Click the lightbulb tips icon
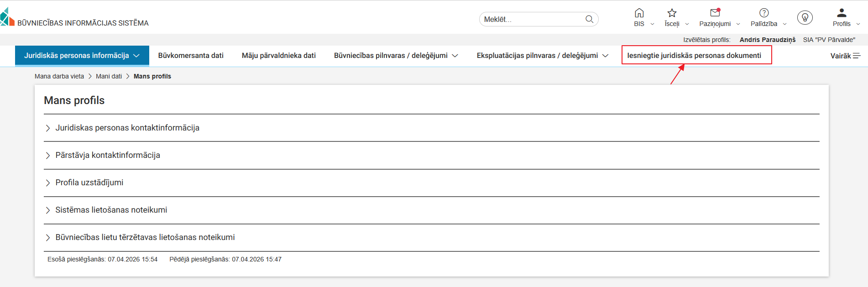Screen dimensions: 868x287 tap(805, 18)
